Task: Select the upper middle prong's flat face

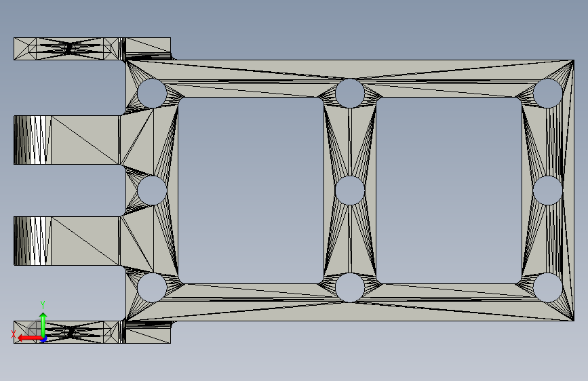Action: pyautogui.click(x=85, y=140)
